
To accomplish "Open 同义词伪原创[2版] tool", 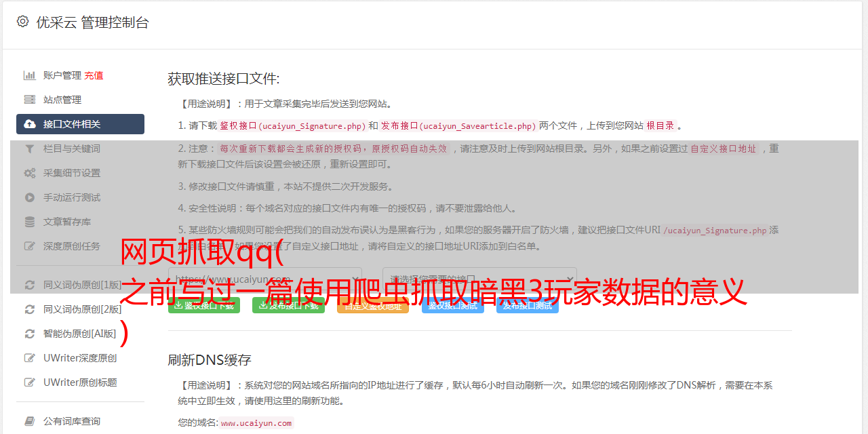I will pos(83,309).
